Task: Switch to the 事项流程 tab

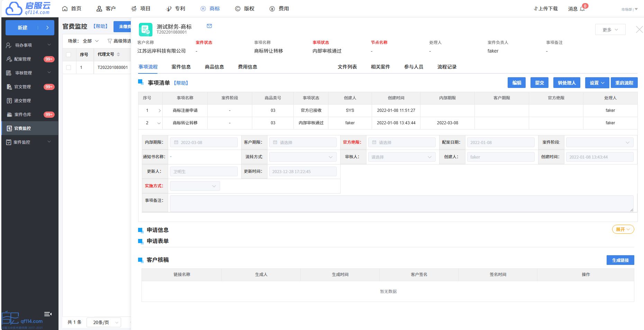Action: 148,67
